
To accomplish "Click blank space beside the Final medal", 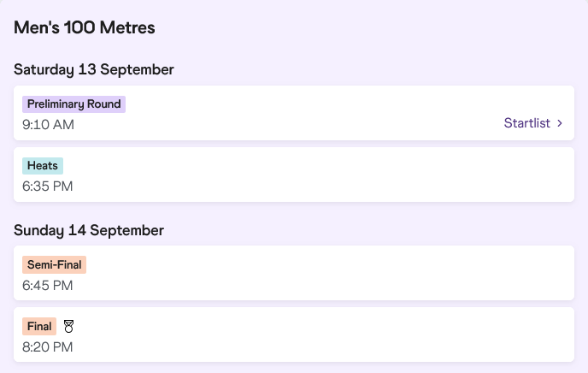I will (300, 327).
